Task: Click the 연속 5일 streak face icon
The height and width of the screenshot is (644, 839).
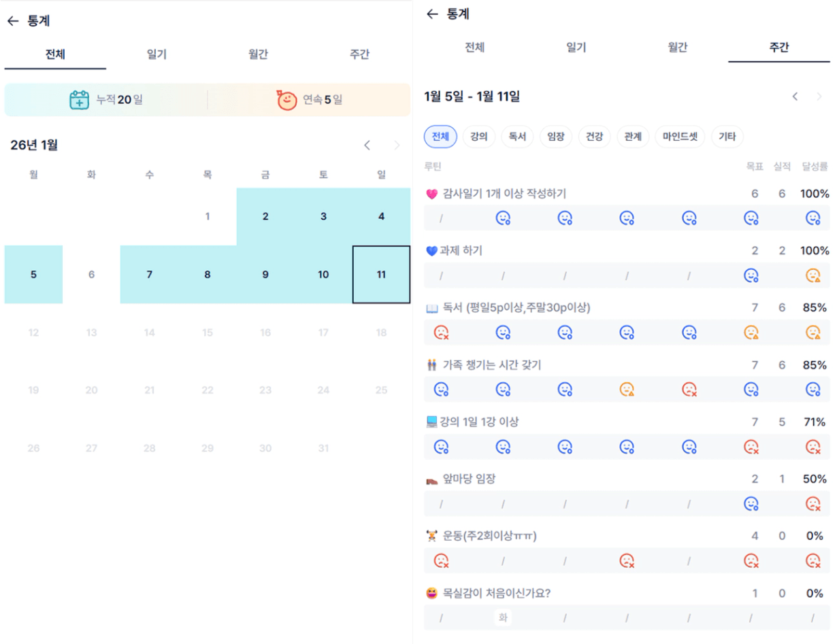Action: 286,100
